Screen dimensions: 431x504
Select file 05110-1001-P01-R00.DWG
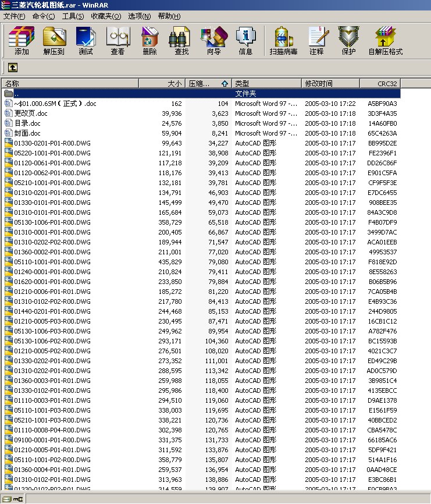52,262
